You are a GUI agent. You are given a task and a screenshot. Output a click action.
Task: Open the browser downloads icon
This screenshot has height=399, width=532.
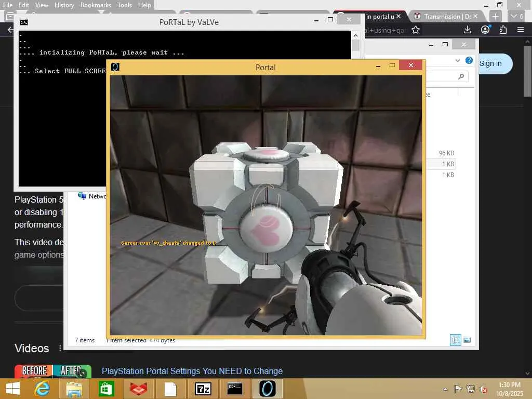point(467,30)
